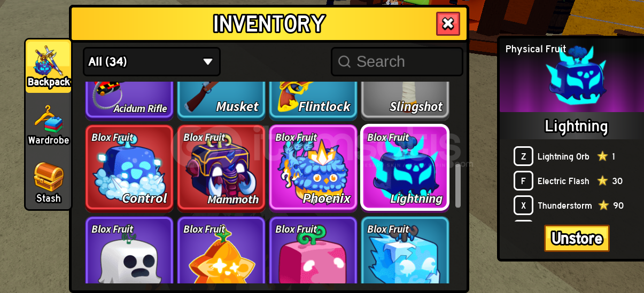Select the Phoenix Blox Fruit item
Viewport: 644px width, 293px height.
(x=313, y=168)
